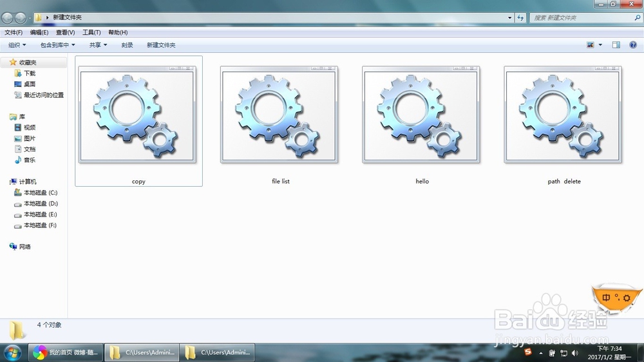644x362 pixels.
Task: Toggle 中 language on the IME widget
Action: pos(606,298)
